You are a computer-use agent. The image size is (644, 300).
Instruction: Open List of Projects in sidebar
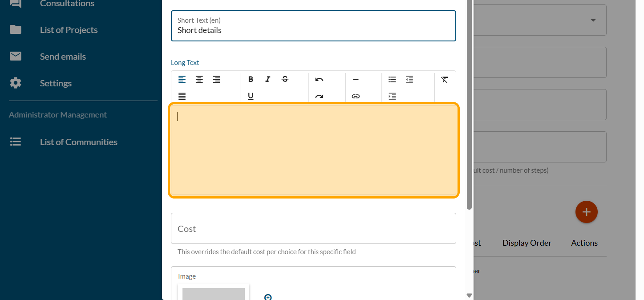pos(69,30)
